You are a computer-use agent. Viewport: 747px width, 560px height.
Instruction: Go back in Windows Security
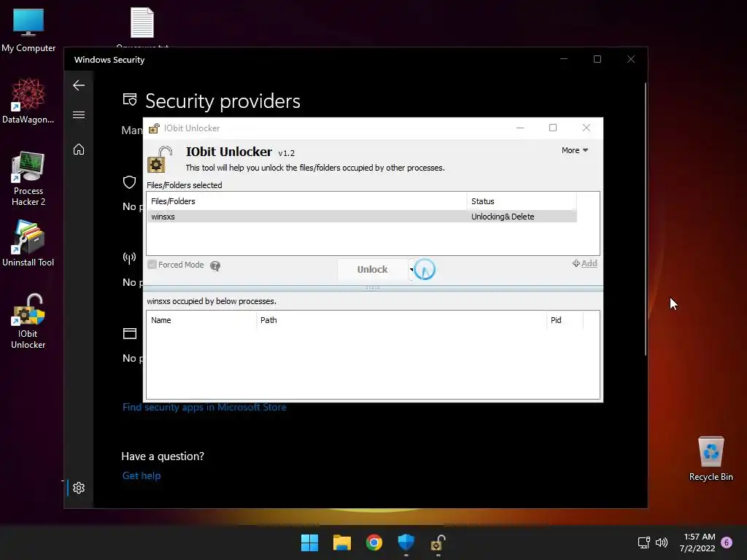(x=79, y=85)
